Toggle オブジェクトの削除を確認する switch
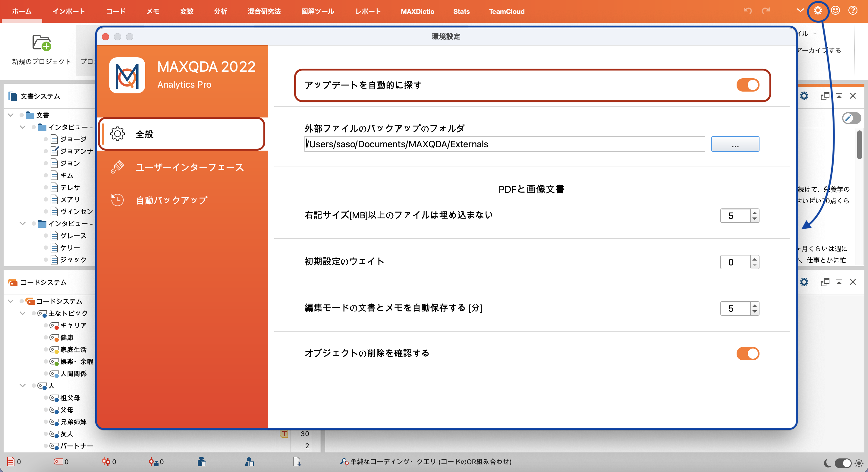Image resolution: width=868 pixels, height=472 pixels. tap(748, 354)
